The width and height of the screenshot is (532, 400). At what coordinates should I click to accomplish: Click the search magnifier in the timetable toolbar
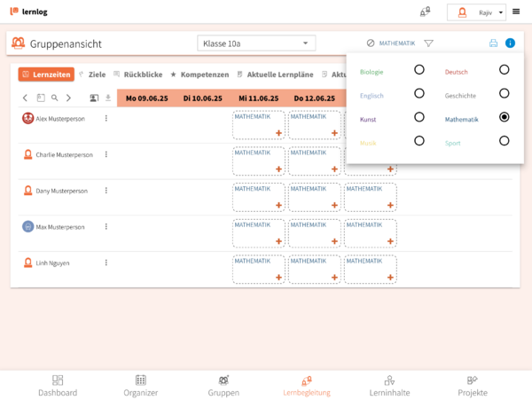click(x=55, y=98)
